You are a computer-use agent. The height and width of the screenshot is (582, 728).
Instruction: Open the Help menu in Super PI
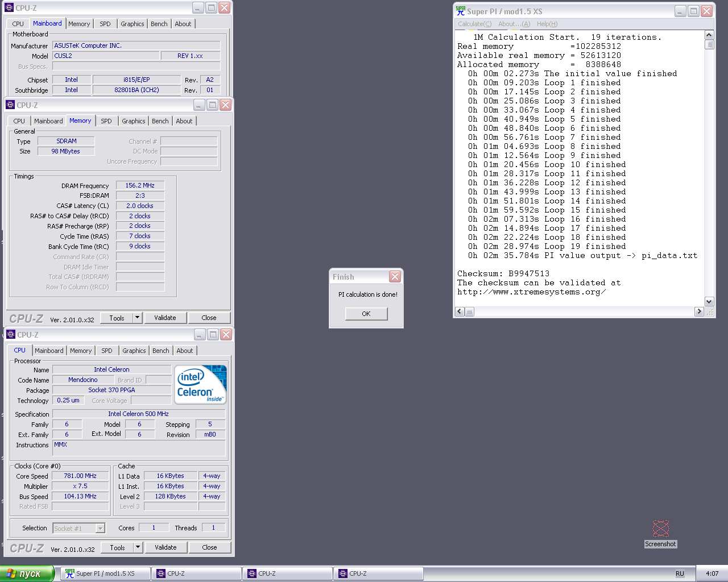[547, 24]
